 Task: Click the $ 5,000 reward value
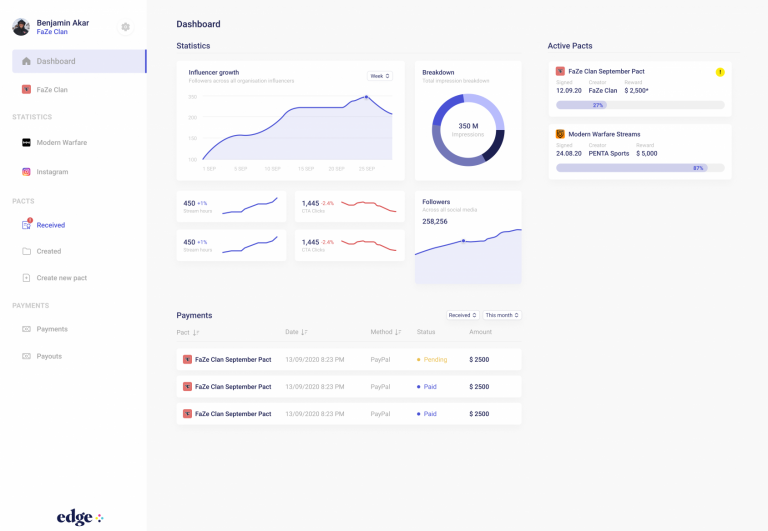[x=647, y=153]
